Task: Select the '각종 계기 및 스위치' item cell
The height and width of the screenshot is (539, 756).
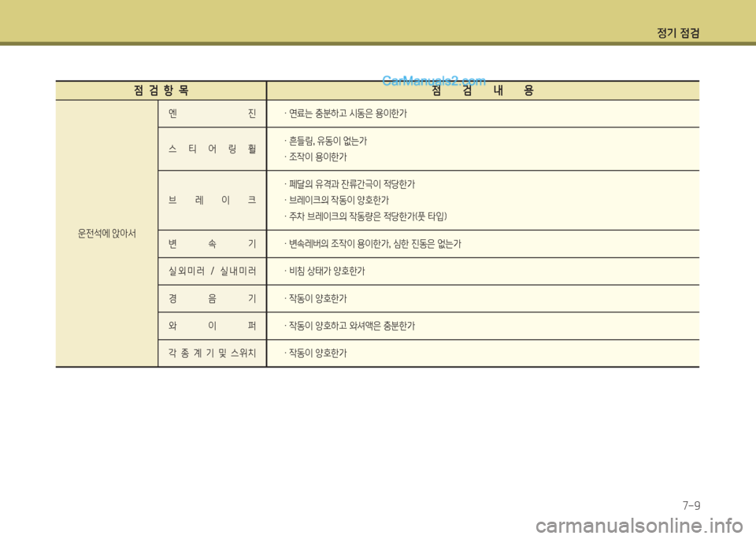Action: tap(212, 353)
